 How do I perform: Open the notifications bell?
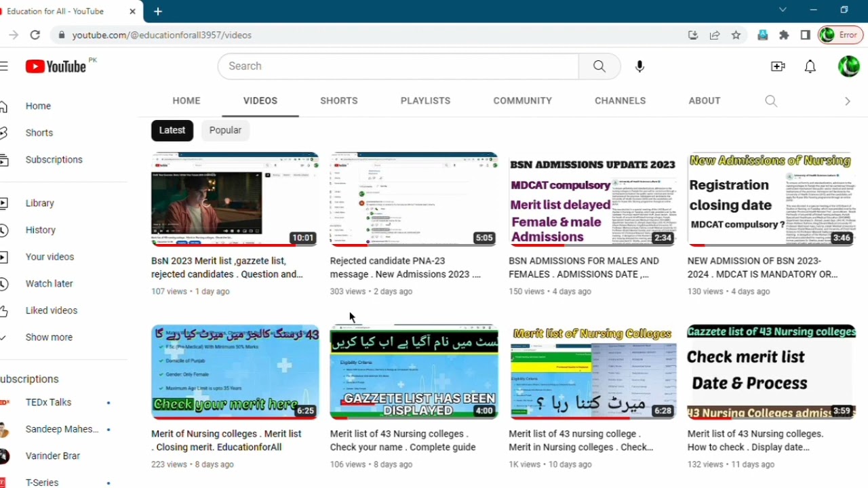click(x=810, y=66)
